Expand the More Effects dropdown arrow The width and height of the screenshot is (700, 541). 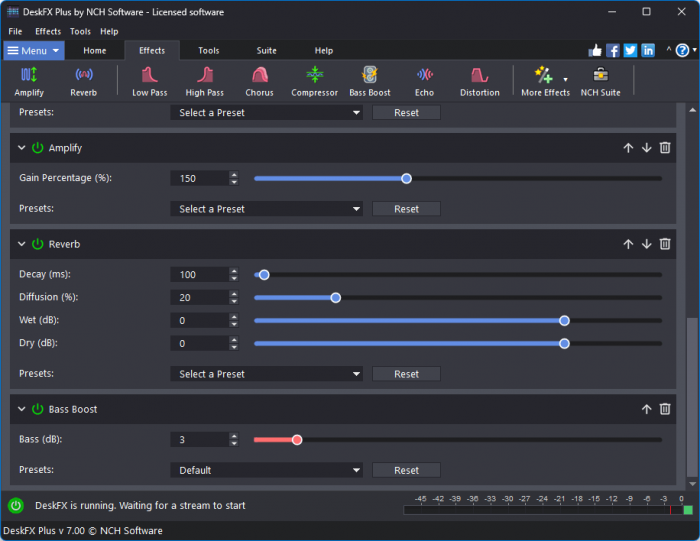[566, 78]
